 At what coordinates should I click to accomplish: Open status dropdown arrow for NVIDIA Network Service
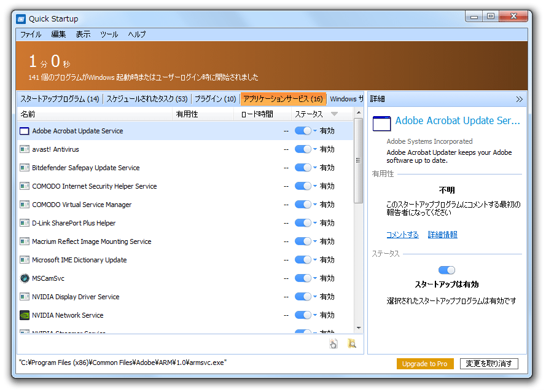pyautogui.click(x=315, y=315)
